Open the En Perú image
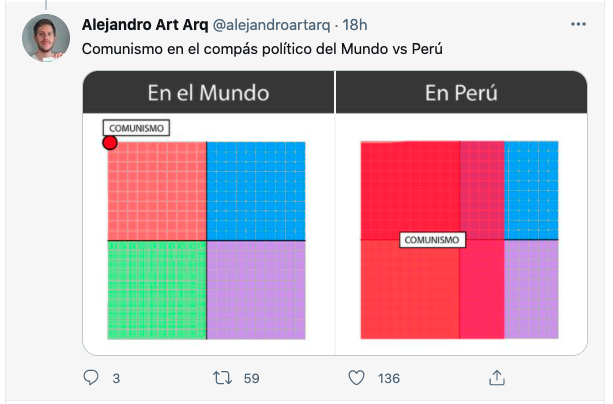This screenshot has width=613, height=404. click(461, 213)
